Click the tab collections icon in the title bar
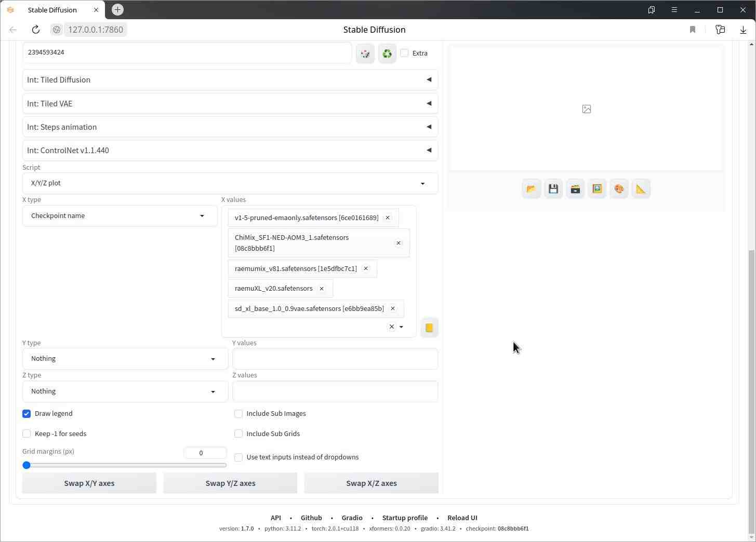Image resolution: width=756 pixels, height=542 pixels. pyautogui.click(x=652, y=10)
